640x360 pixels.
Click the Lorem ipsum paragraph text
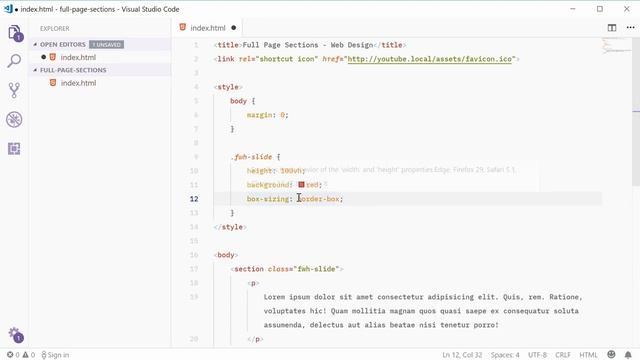tap(423, 311)
